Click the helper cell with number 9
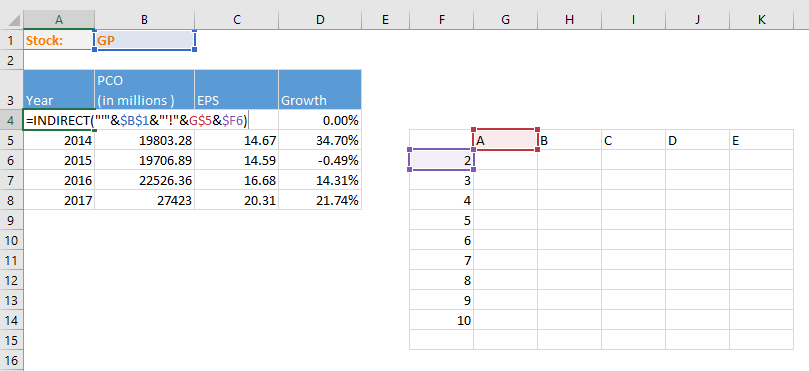809x371 pixels. click(441, 300)
